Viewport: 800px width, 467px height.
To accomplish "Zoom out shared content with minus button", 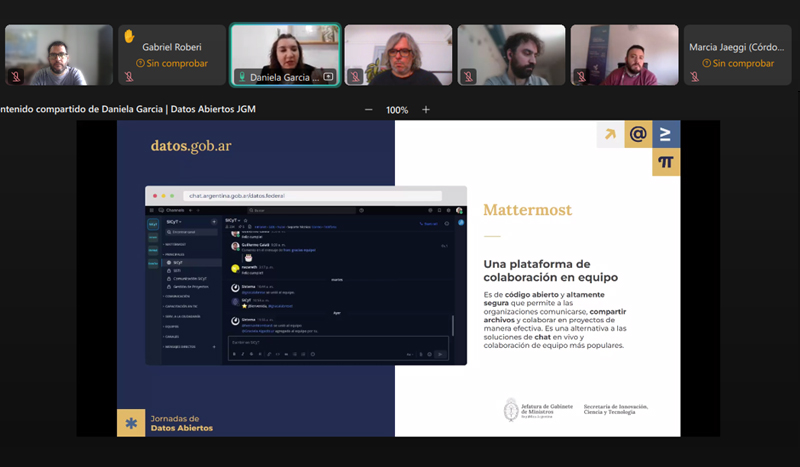I will pyautogui.click(x=368, y=110).
